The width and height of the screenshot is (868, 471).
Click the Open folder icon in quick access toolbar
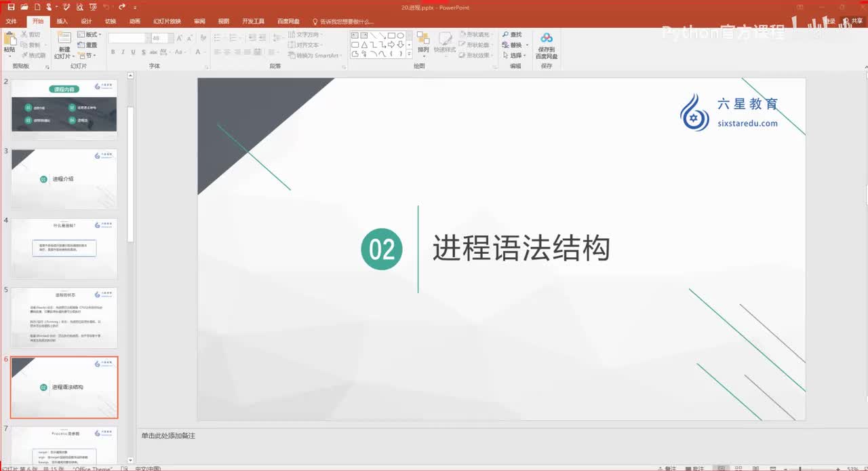[x=24, y=7]
